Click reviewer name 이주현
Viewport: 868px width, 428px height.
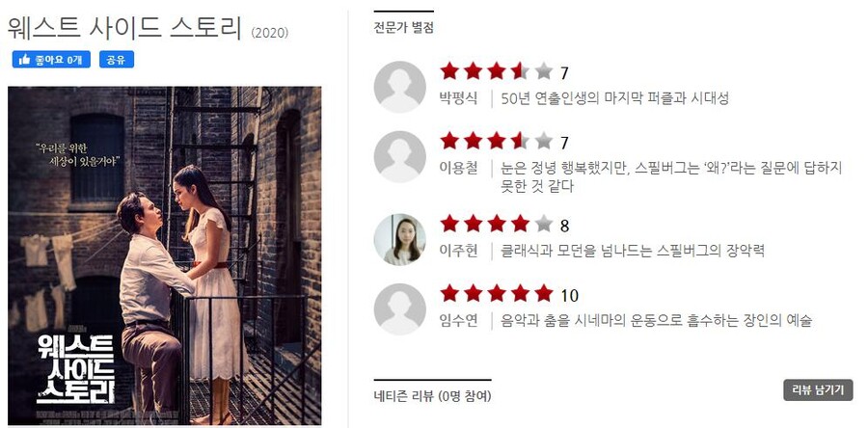click(458, 251)
